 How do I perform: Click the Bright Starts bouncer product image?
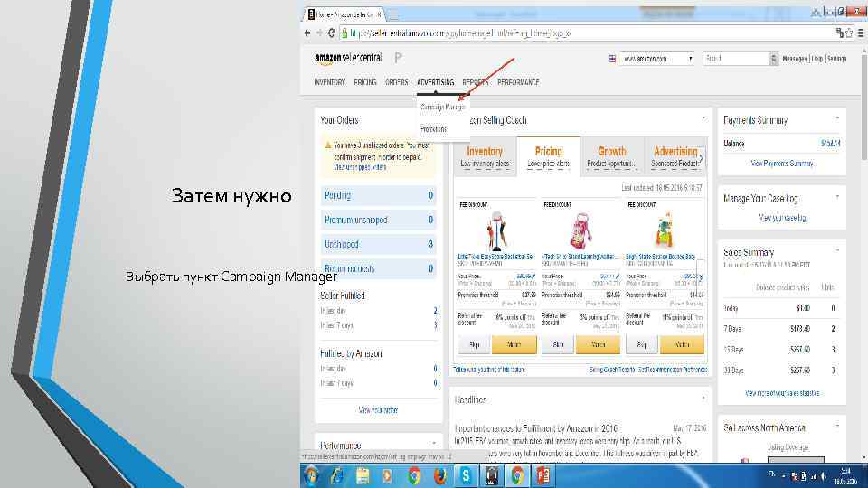point(664,230)
